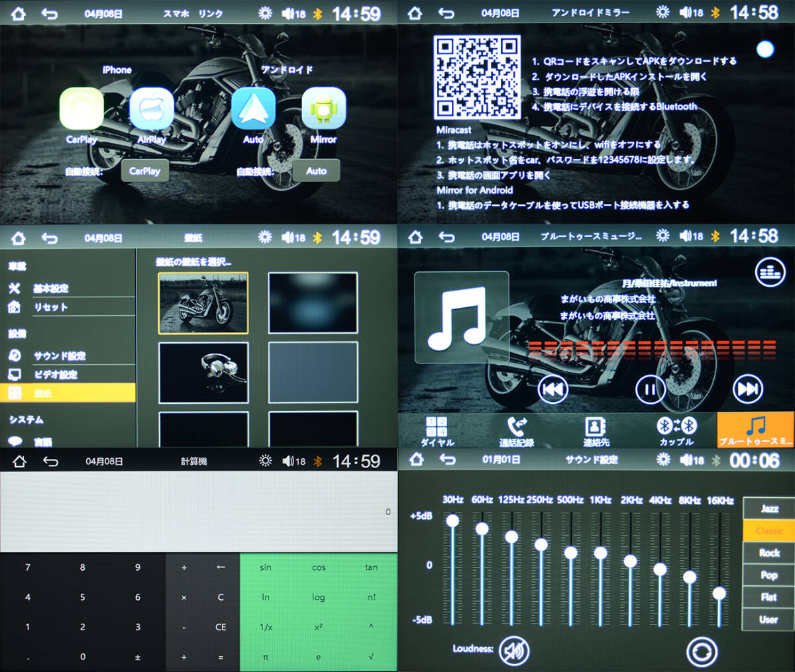
Task: Pause Bluetooth music playback
Action: click(651, 389)
